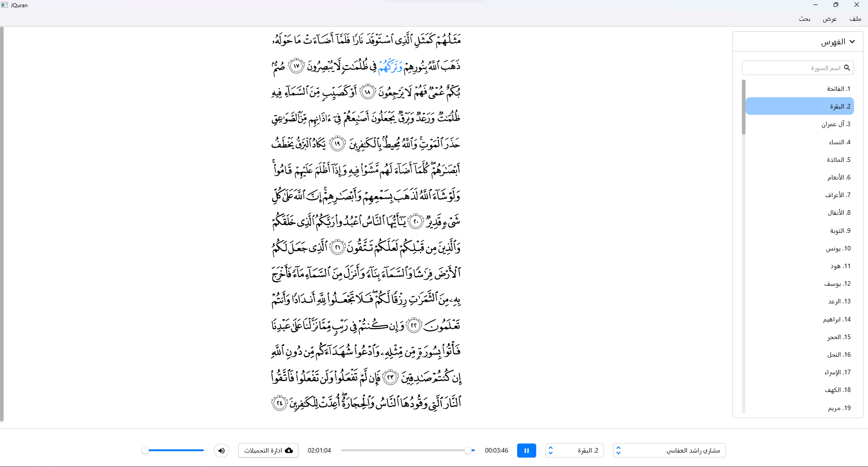Select surah 16. النحل
Viewport: 868px width, 467px height.
(x=799, y=354)
